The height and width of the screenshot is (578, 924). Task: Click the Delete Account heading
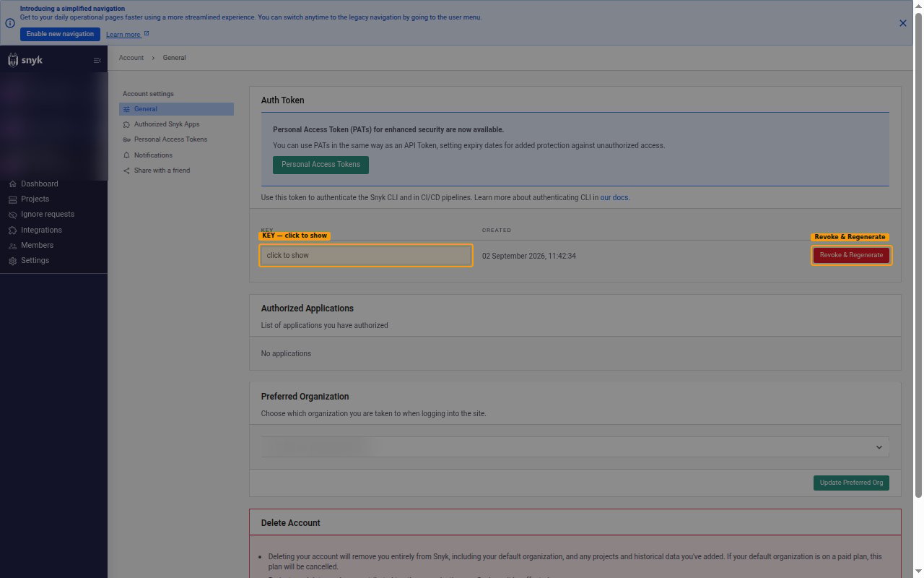(x=291, y=523)
